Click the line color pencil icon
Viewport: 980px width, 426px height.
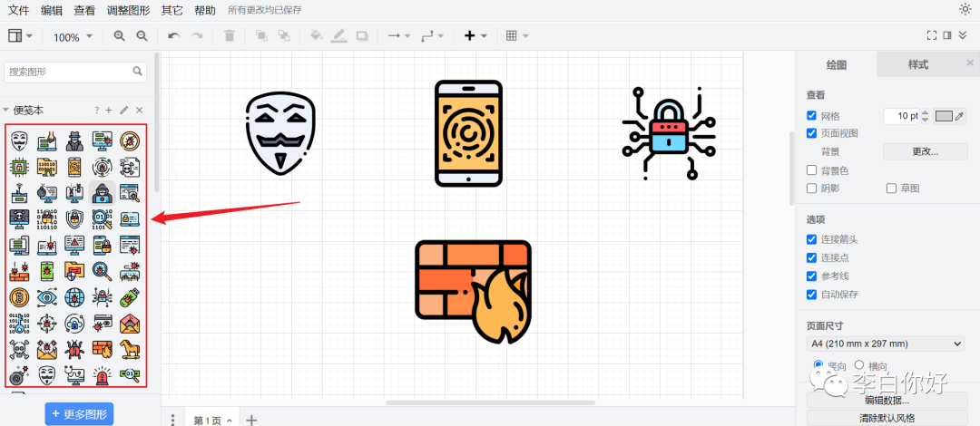click(x=339, y=36)
